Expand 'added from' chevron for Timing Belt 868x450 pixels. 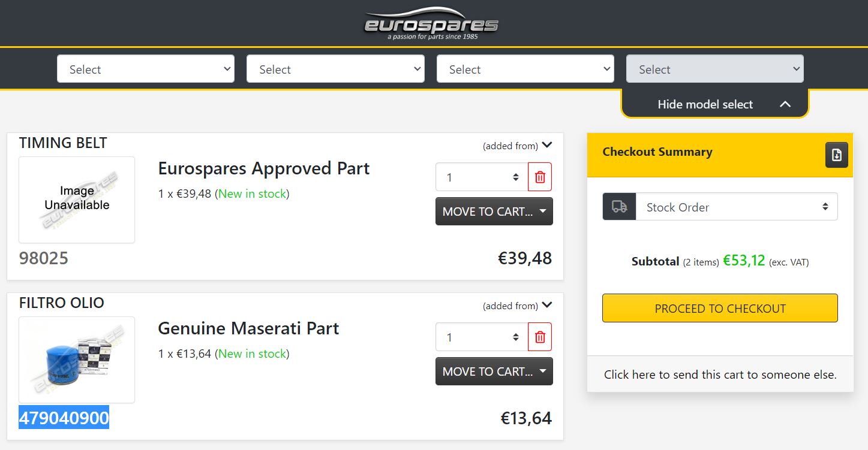tap(546, 145)
